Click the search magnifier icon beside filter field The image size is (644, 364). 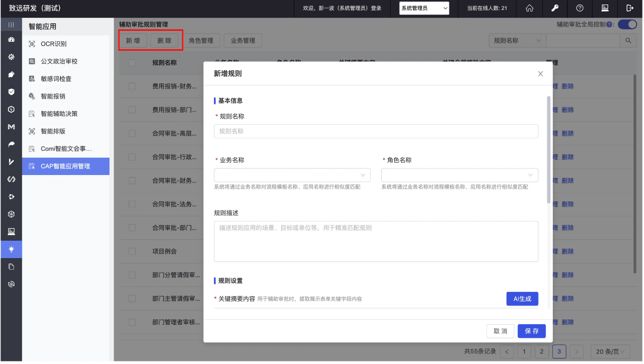(628, 41)
